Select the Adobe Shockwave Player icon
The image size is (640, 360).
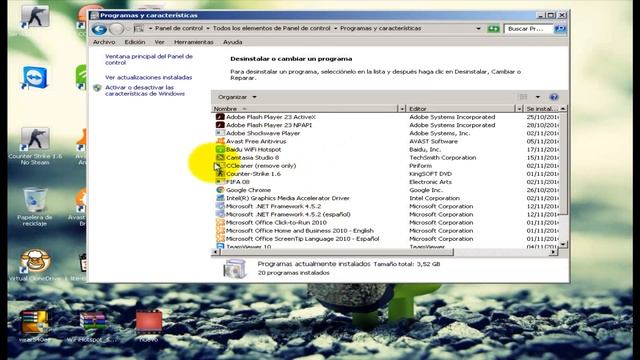[220, 133]
